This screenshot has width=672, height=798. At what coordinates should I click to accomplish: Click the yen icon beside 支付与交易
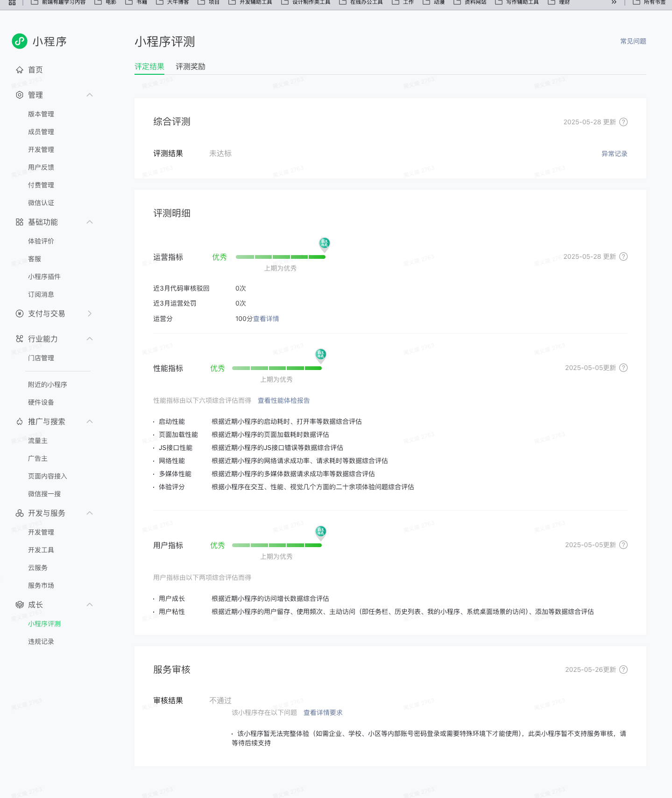pos(20,313)
